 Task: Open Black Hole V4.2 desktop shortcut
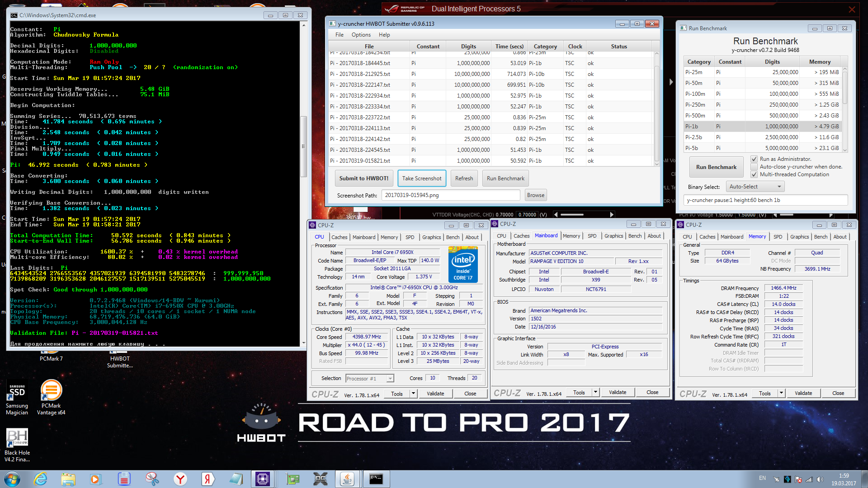pos(17,446)
